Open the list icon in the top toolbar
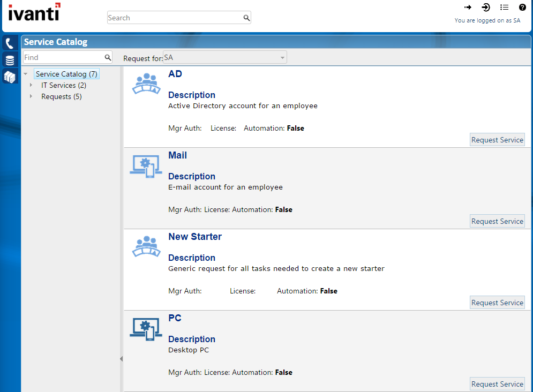The height and width of the screenshot is (392, 533). click(x=504, y=7)
